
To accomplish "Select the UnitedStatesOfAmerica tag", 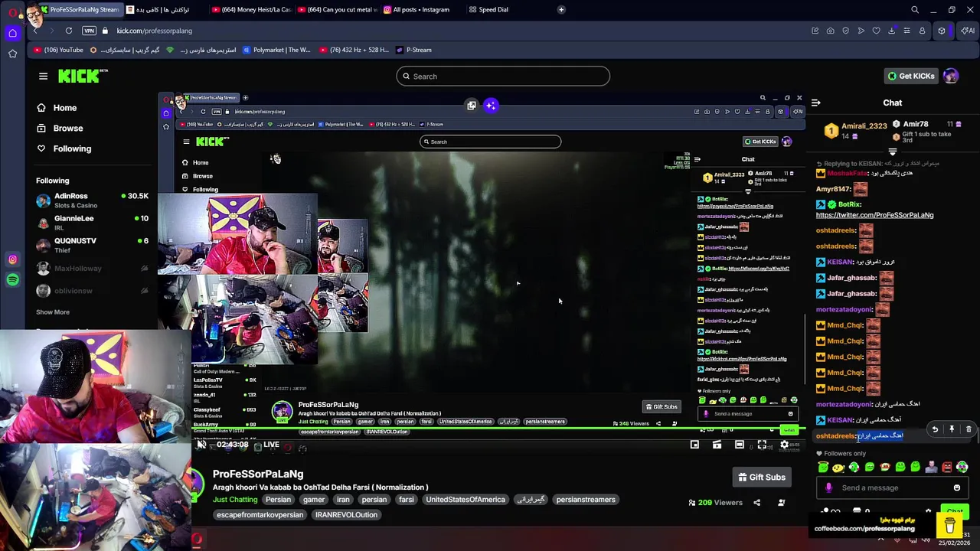I will point(465,500).
